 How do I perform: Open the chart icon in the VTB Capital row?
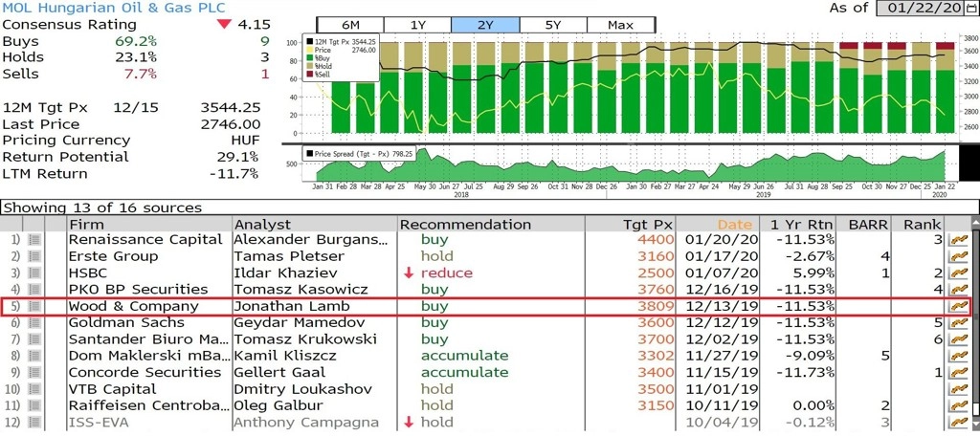tap(957, 389)
